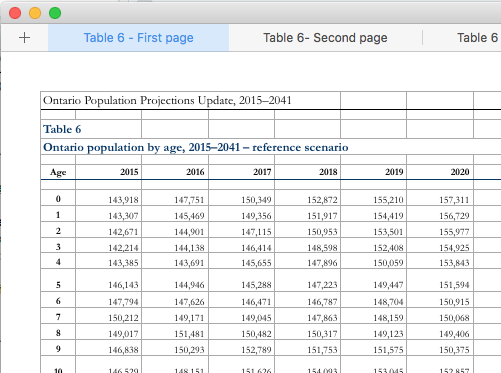This screenshot has height=373, width=501.
Task: Select the age 0 row label
Action: 58,198
